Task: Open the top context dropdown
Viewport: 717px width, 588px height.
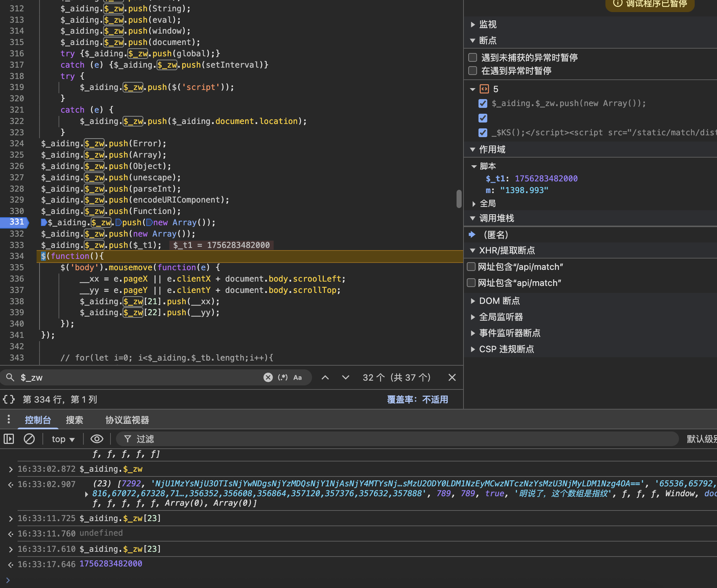Action: 63,439
